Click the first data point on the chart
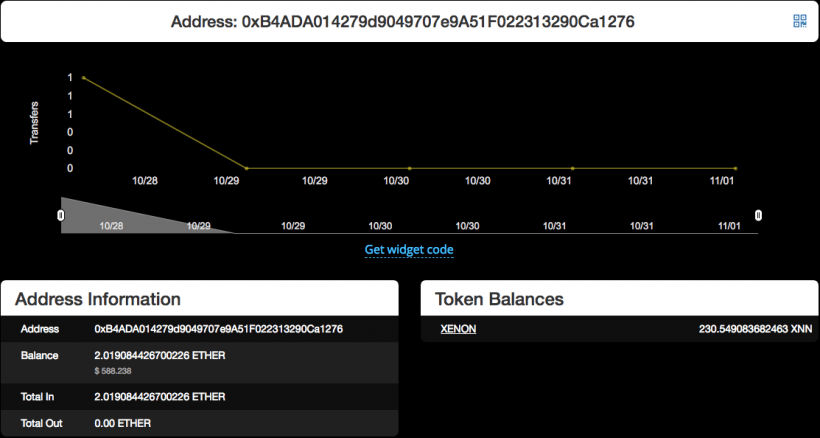Screen dimensions: 820x438 point(83,78)
